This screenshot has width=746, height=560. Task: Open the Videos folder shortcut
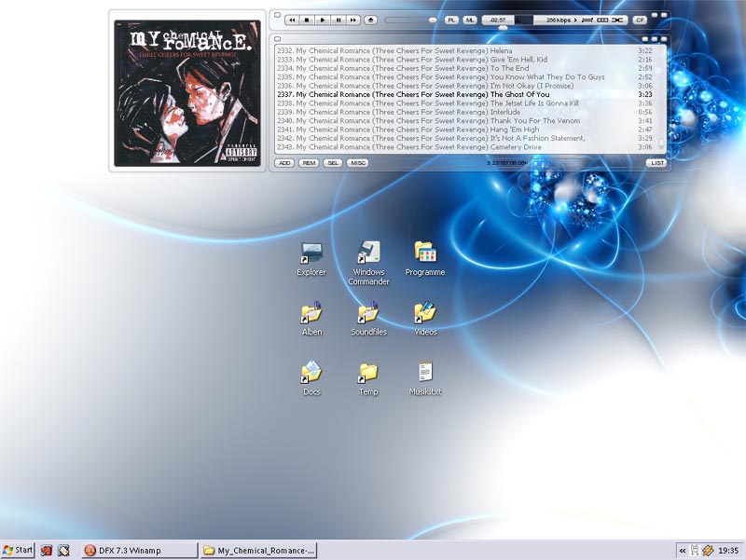tap(425, 319)
